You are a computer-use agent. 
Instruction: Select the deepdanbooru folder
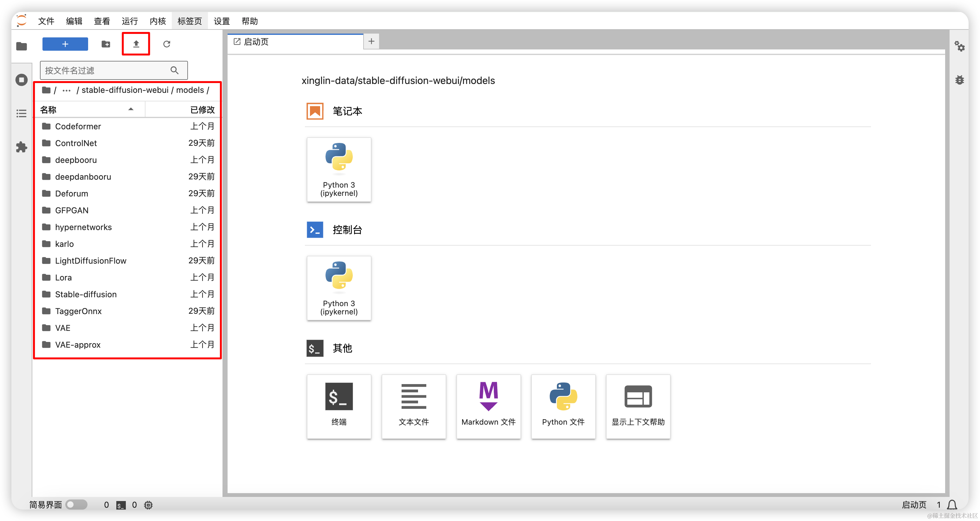click(x=128, y=177)
